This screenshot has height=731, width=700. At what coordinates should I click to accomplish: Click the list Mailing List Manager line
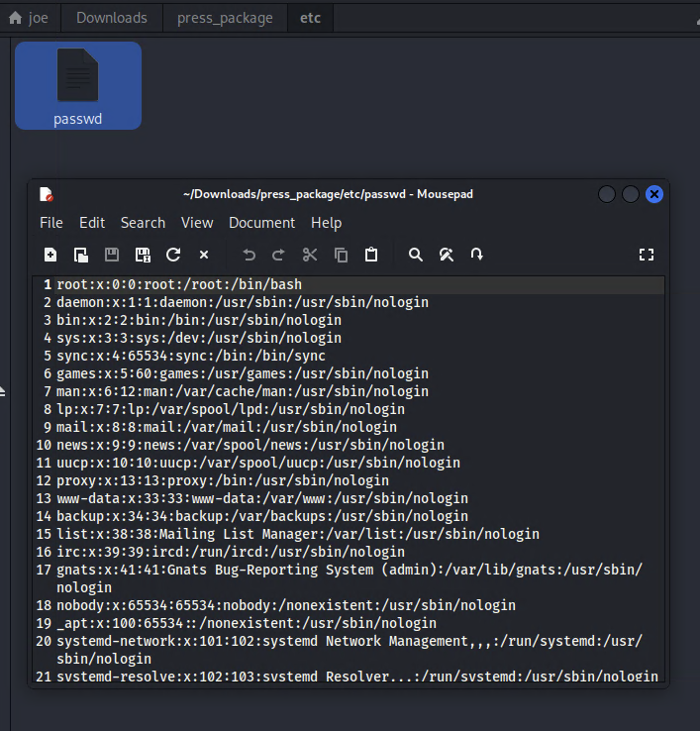click(x=298, y=534)
